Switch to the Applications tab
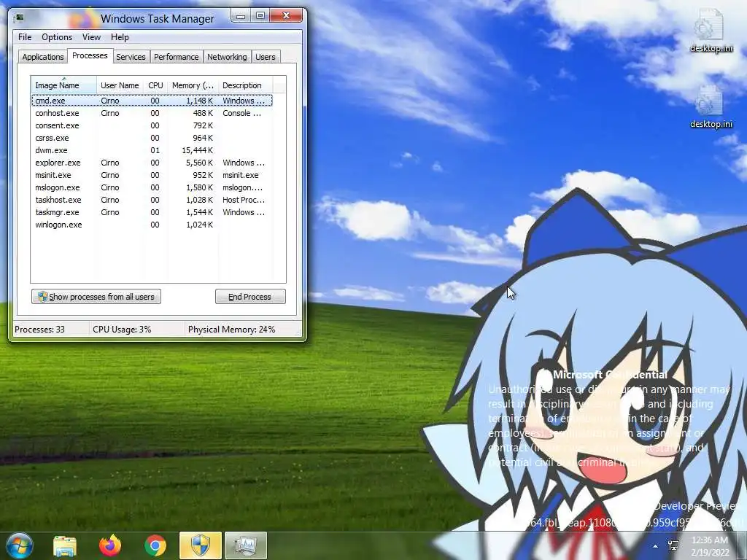 [x=43, y=57]
